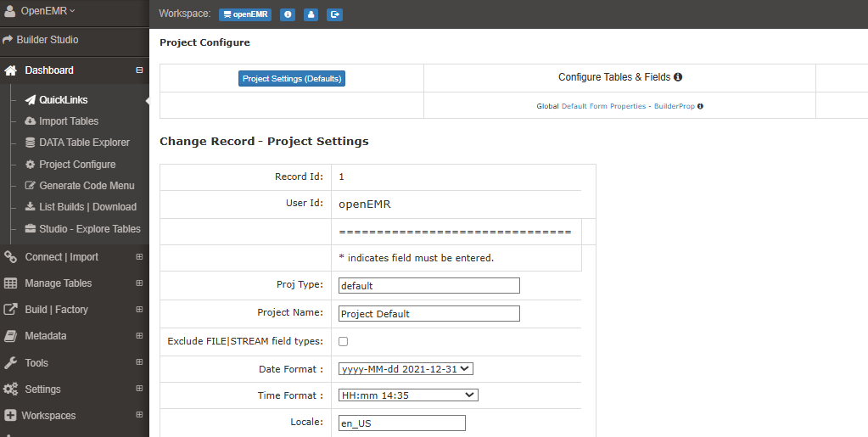Click the Proj Type input field
Viewport: 868px width, 437px height.
[x=429, y=286]
